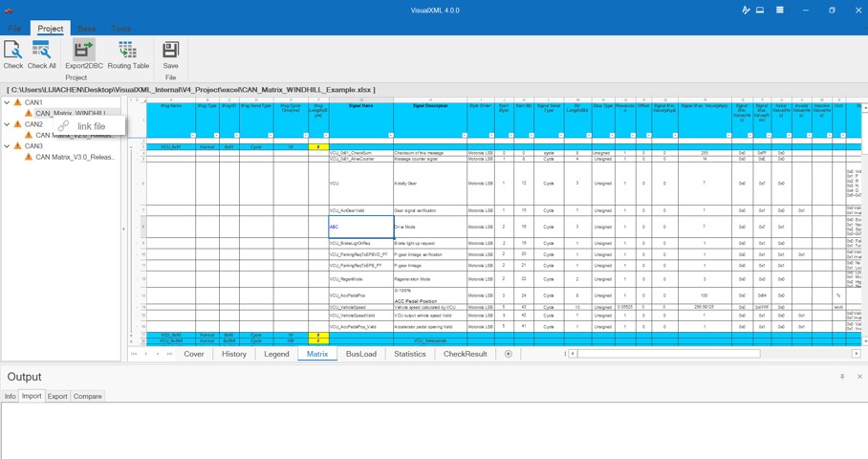Screen dimensions: 868x459
Task: Click the link file chain icon
Action: coord(64,126)
